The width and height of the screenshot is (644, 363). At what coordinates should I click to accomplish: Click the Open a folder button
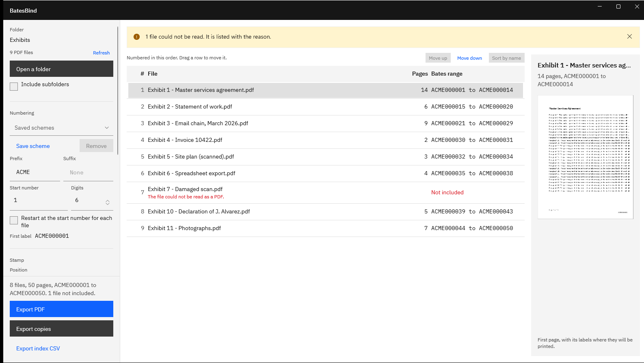(x=61, y=69)
